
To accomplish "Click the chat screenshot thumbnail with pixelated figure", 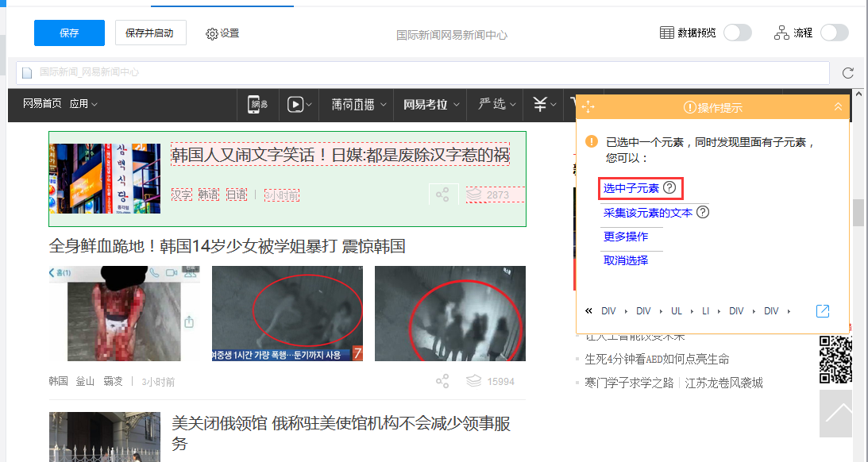I will coord(124,314).
